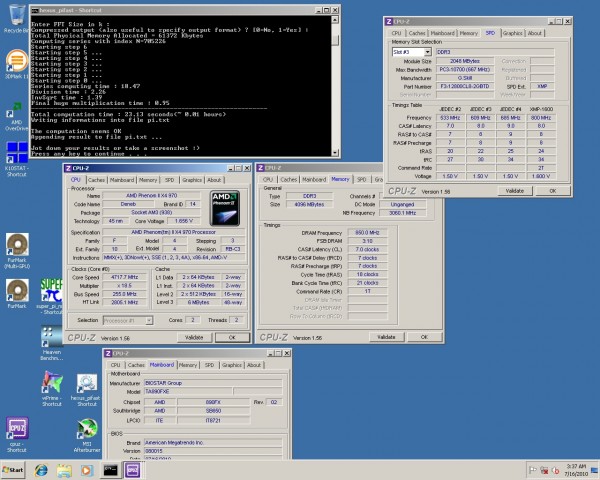Launch the cpuz desktop shortcut

click(17, 430)
